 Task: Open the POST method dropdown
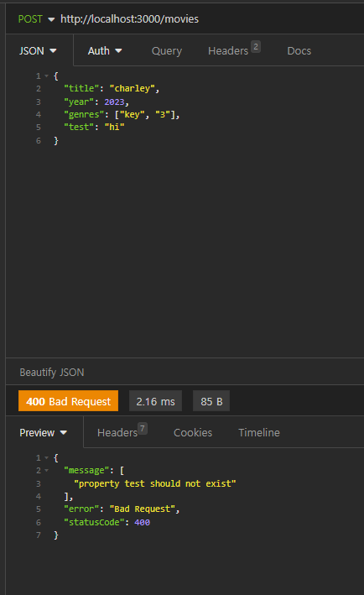[36, 19]
